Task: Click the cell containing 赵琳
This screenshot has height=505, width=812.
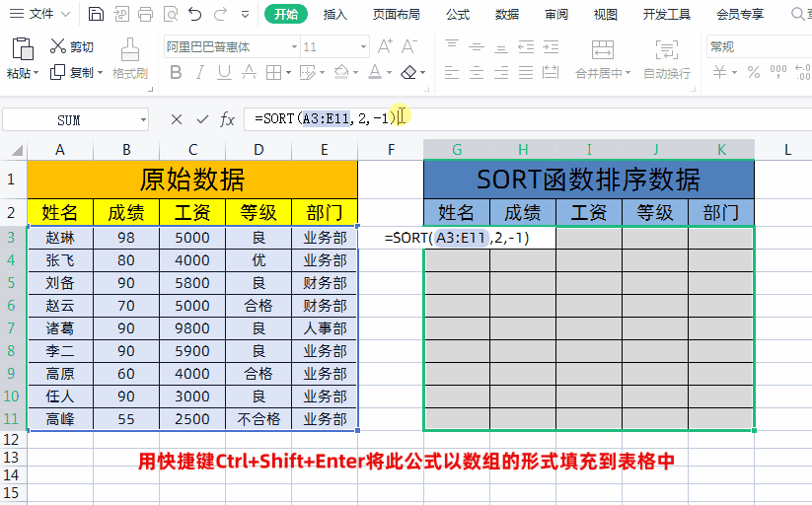Action: pyautogui.click(x=60, y=238)
